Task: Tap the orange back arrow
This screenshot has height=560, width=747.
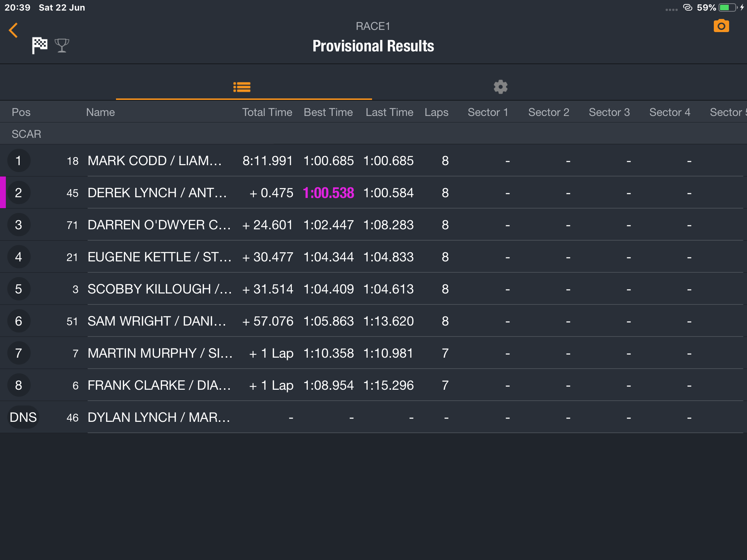Action: pyautogui.click(x=13, y=30)
